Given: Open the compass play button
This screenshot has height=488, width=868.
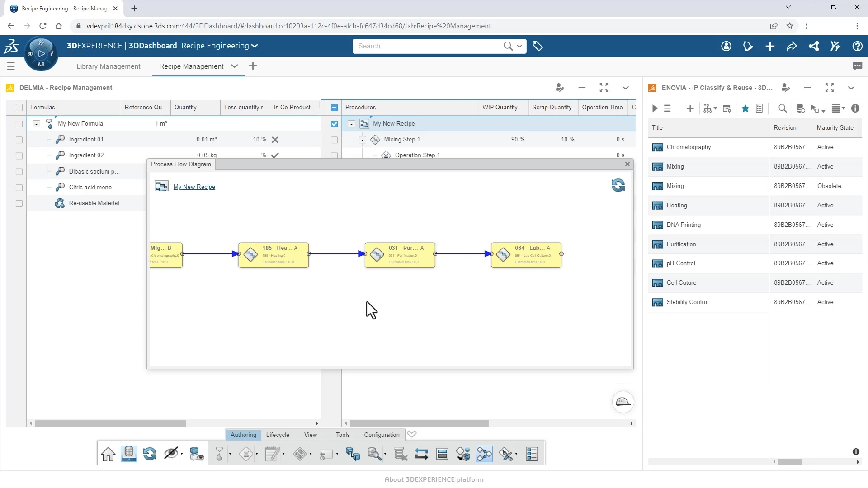Looking at the screenshot, I should [x=41, y=54].
